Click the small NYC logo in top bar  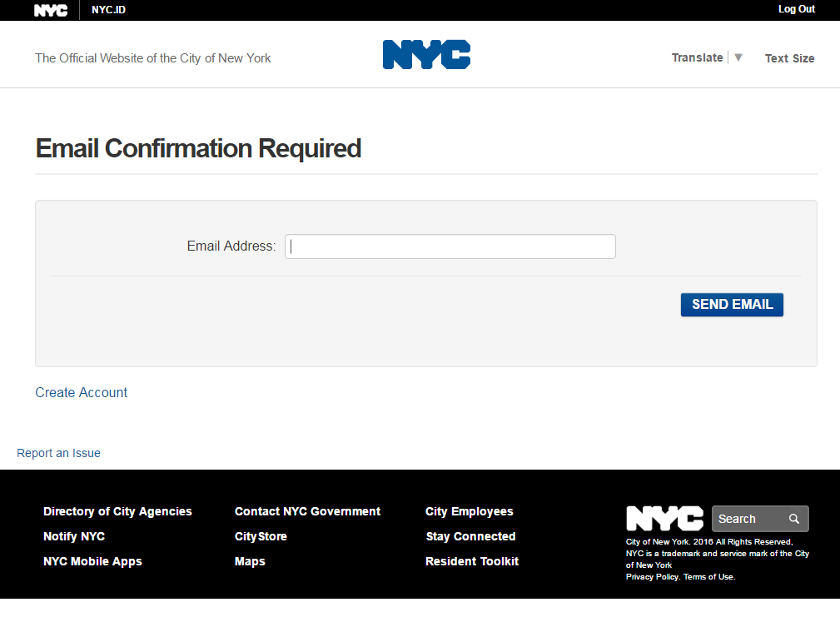click(51, 10)
